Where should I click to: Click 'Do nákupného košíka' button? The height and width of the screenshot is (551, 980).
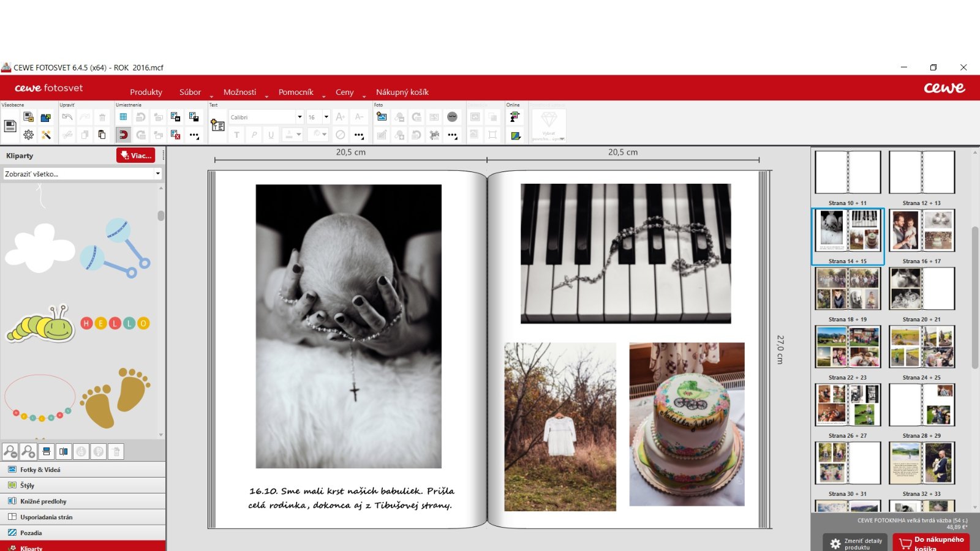(931, 543)
